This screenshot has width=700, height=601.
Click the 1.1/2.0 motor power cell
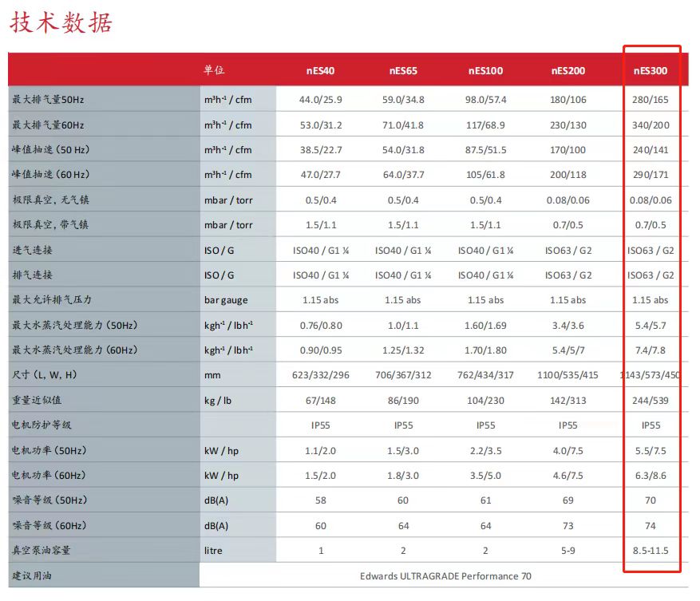point(321,451)
